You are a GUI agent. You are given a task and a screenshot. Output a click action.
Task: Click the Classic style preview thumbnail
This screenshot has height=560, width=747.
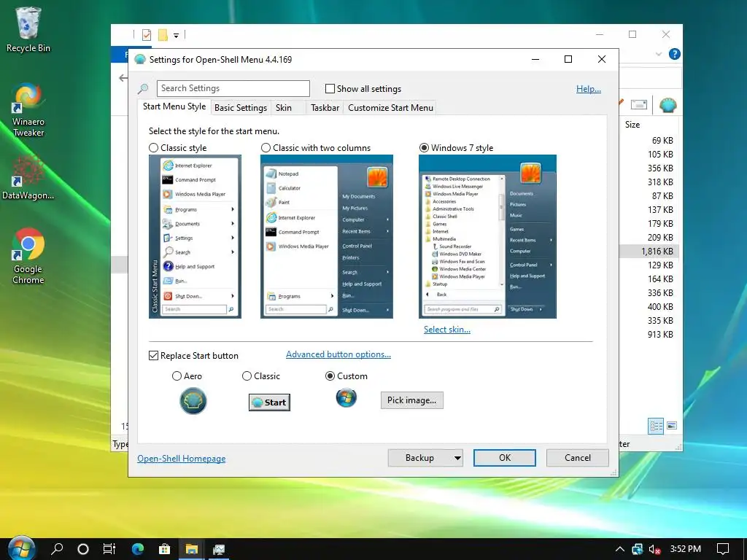pyautogui.click(x=195, y=237)
